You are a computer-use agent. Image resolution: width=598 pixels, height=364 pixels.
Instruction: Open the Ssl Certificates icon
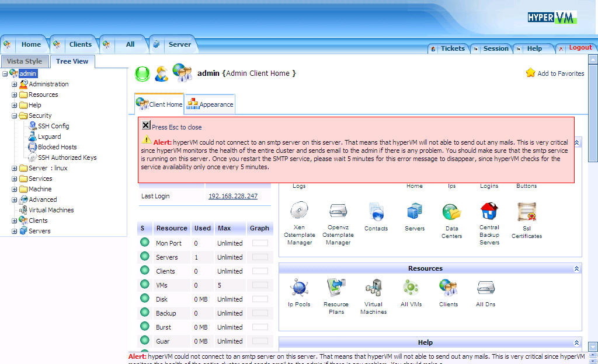[526, 212]
